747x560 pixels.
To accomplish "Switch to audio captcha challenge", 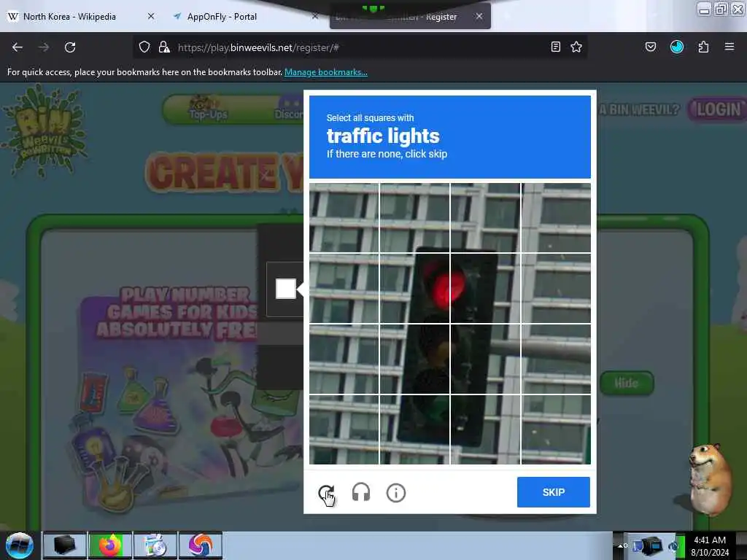I will click(x=361, y=492).
